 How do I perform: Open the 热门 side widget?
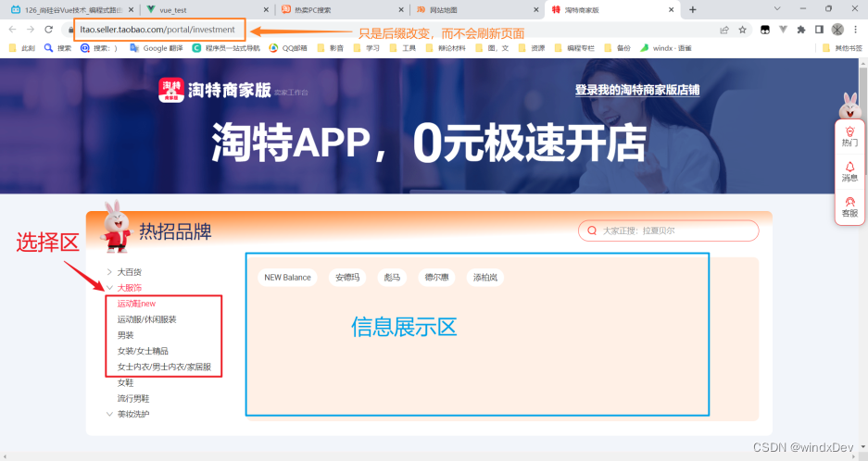click(849, 136)
